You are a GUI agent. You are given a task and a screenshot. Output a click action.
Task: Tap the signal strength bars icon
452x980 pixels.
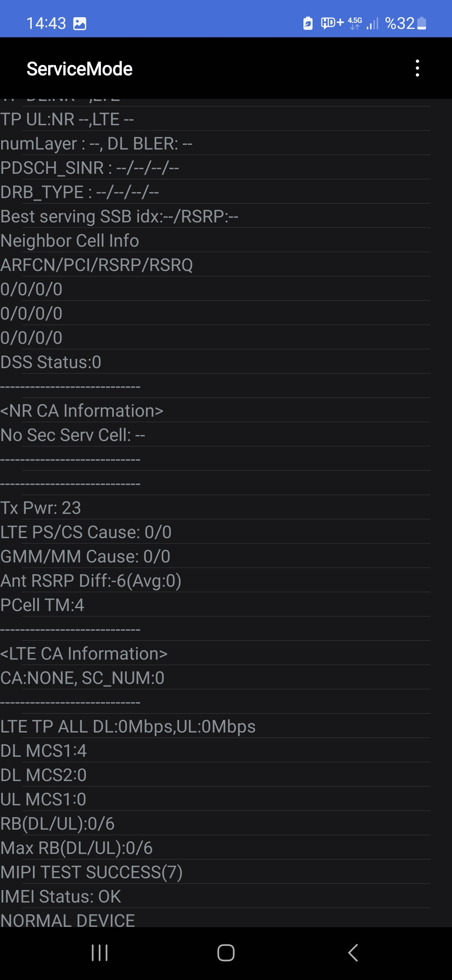point(372,23)
